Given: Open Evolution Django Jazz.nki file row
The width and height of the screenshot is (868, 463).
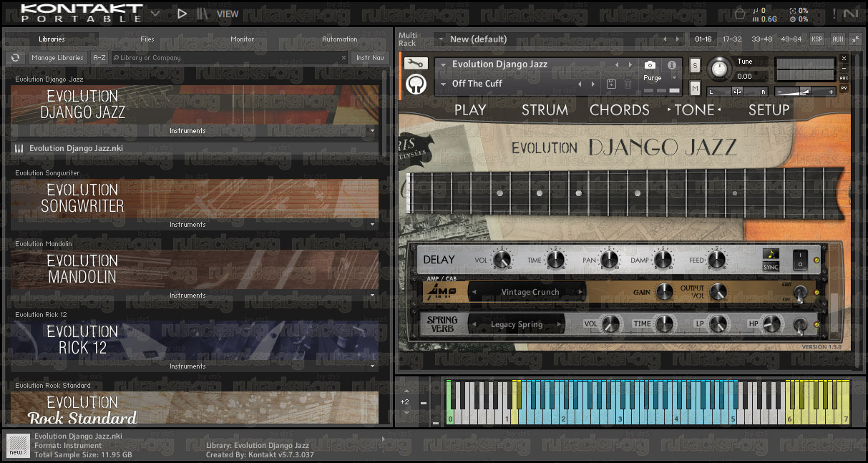Looking at the screenshot, I should (195, 148).
